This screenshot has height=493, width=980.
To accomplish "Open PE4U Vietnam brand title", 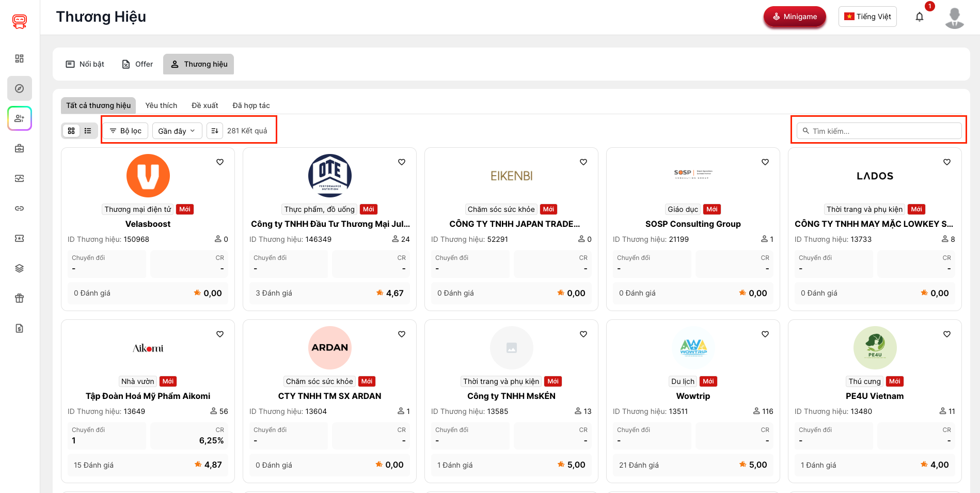I will [875, 396].
